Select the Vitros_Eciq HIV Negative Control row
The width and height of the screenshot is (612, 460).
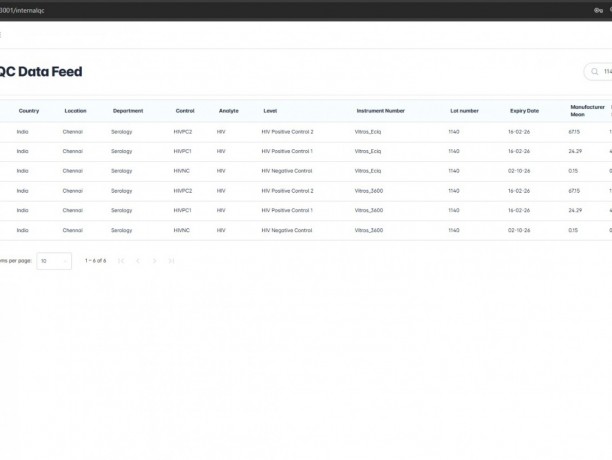306,171
